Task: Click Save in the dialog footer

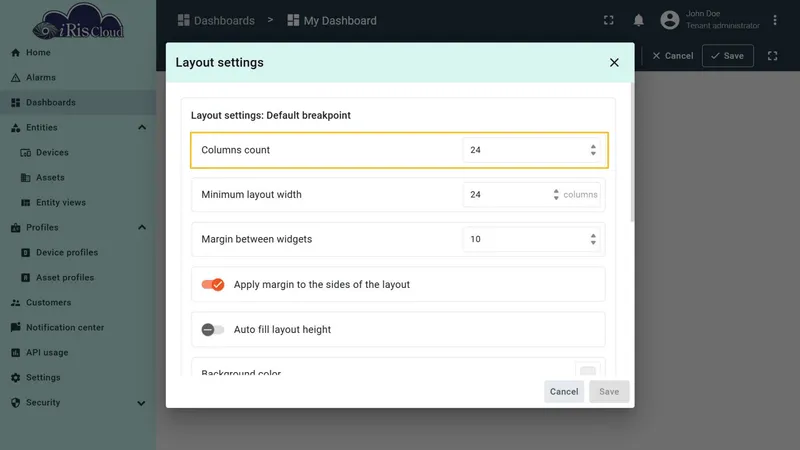Action: (x=609, y=391)
